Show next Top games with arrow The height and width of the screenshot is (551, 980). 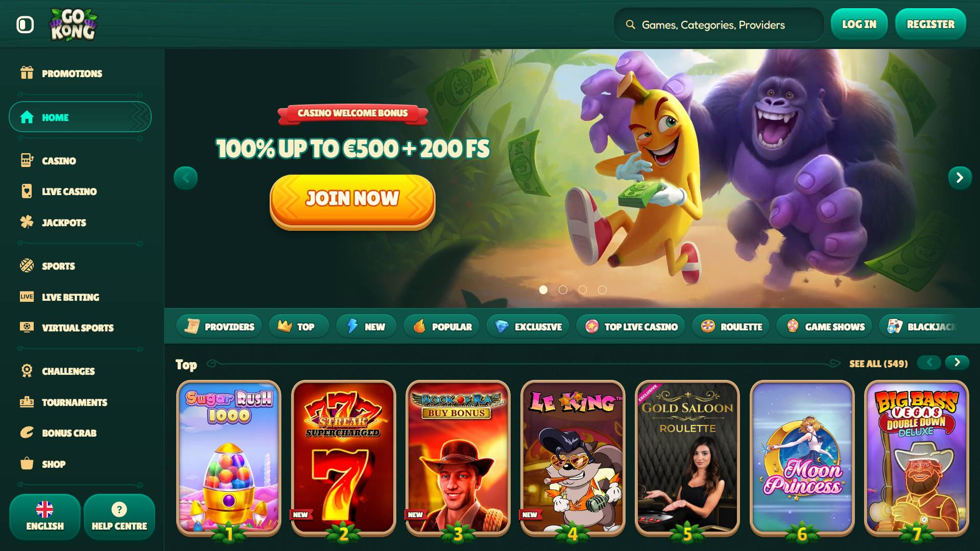coord(957,363)
